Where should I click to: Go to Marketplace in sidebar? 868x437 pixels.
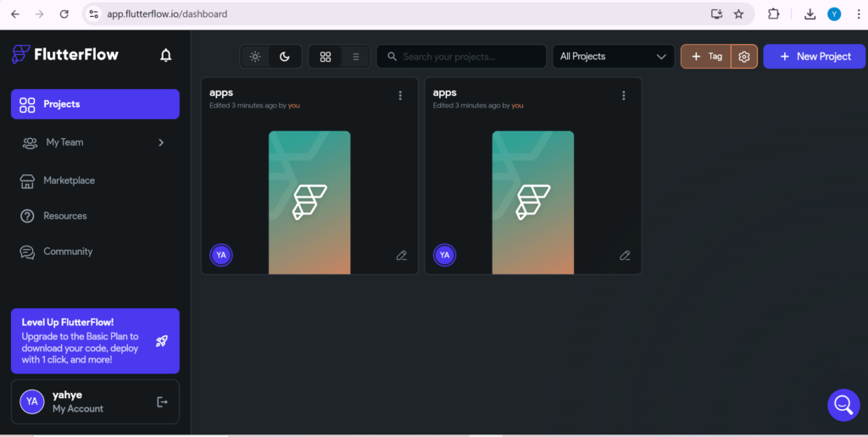69,180
